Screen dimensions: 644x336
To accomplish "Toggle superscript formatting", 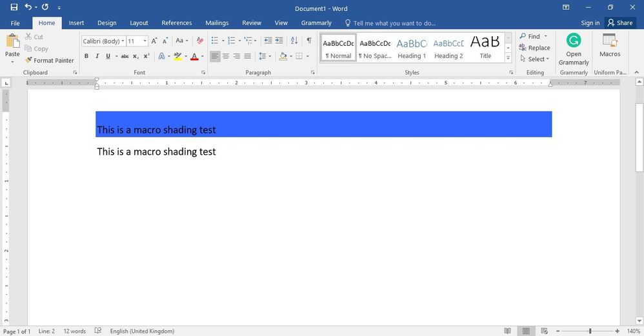I will coord(146,56).
